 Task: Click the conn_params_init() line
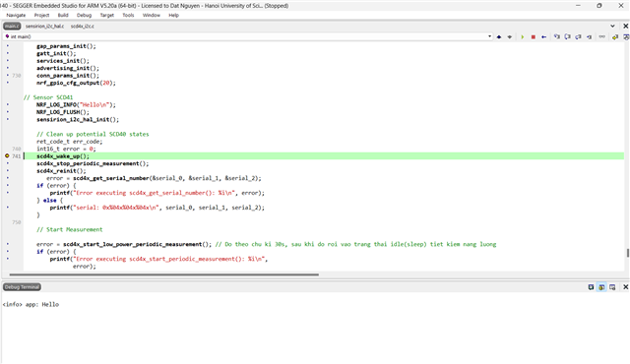point(68,76)
